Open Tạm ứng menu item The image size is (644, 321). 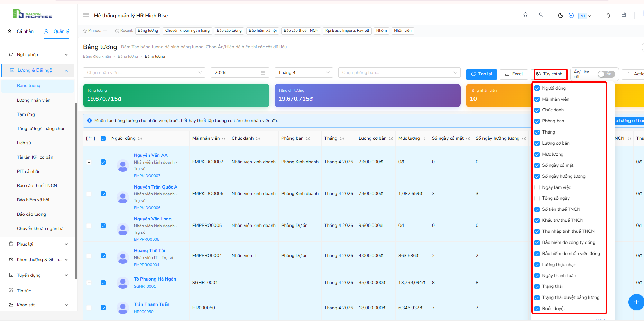coord(26,114)
